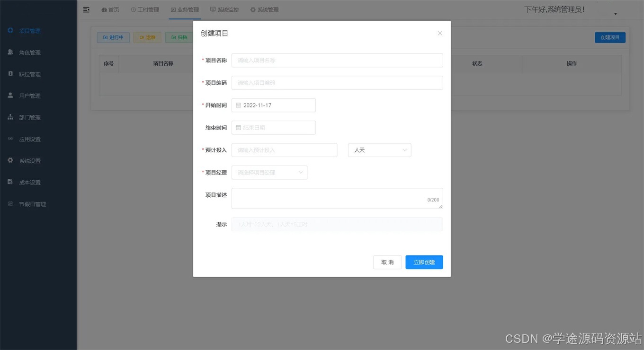Click the 角色管理 sidebar icon
The width and height of the screenshot is (644, 350).
tap(10, 52)
